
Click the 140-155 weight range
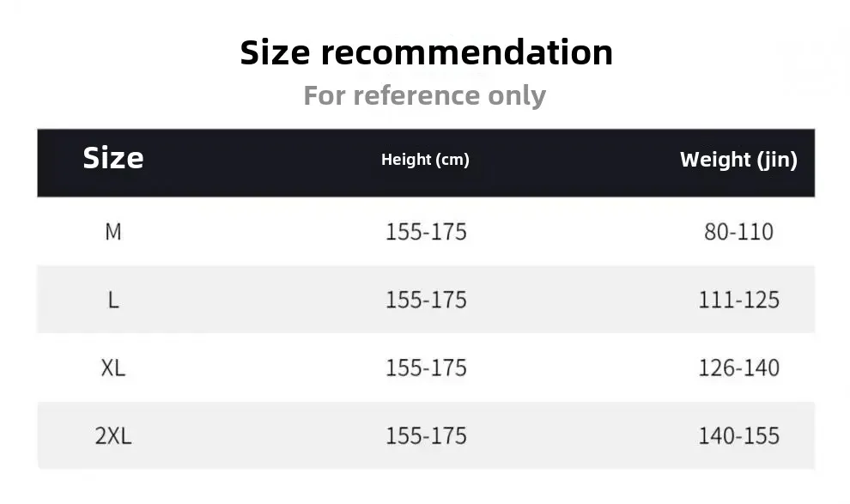coord(738,435)
